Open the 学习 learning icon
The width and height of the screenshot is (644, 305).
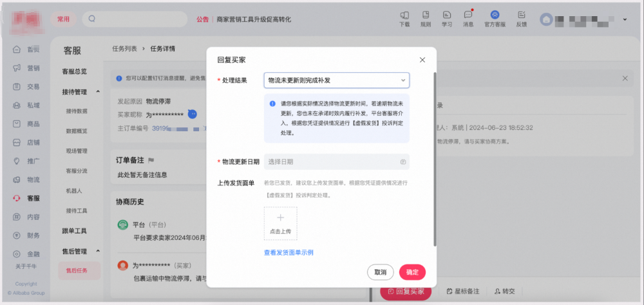coord(447,19)
